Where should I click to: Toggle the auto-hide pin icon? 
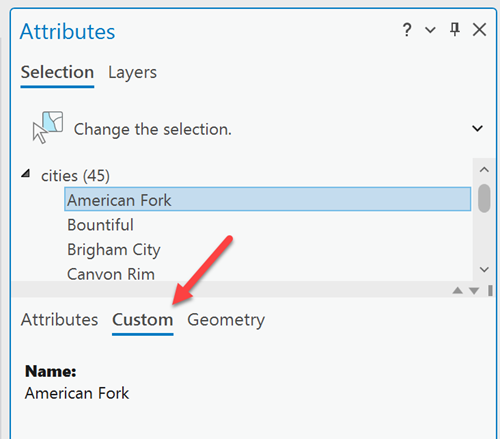click(x=455, y=30)
